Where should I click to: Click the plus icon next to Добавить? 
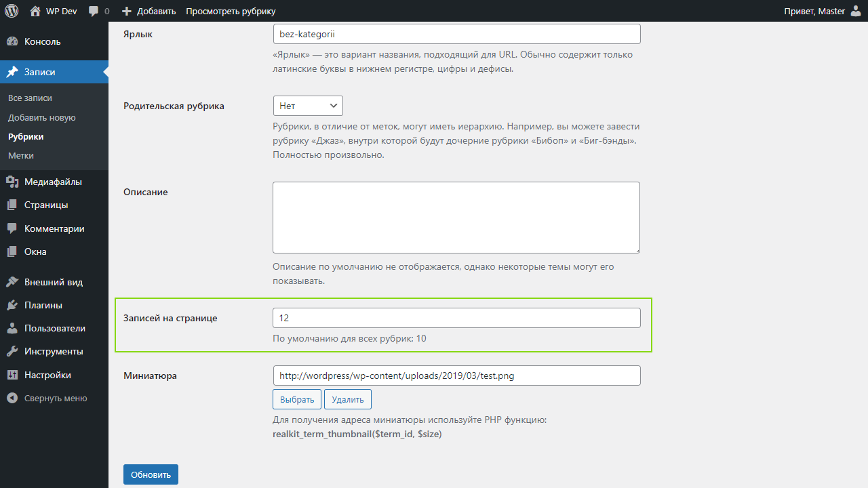click(x=127, y=12)
